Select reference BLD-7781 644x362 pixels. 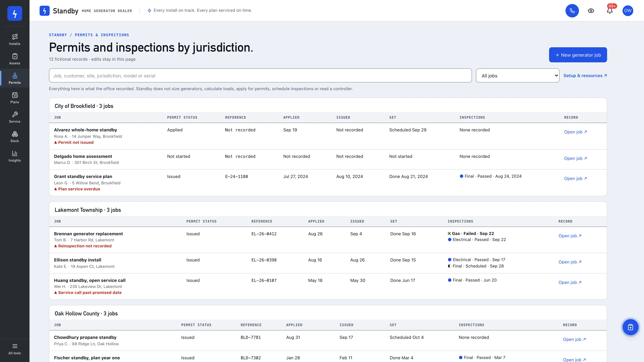(x=251, y=338)
